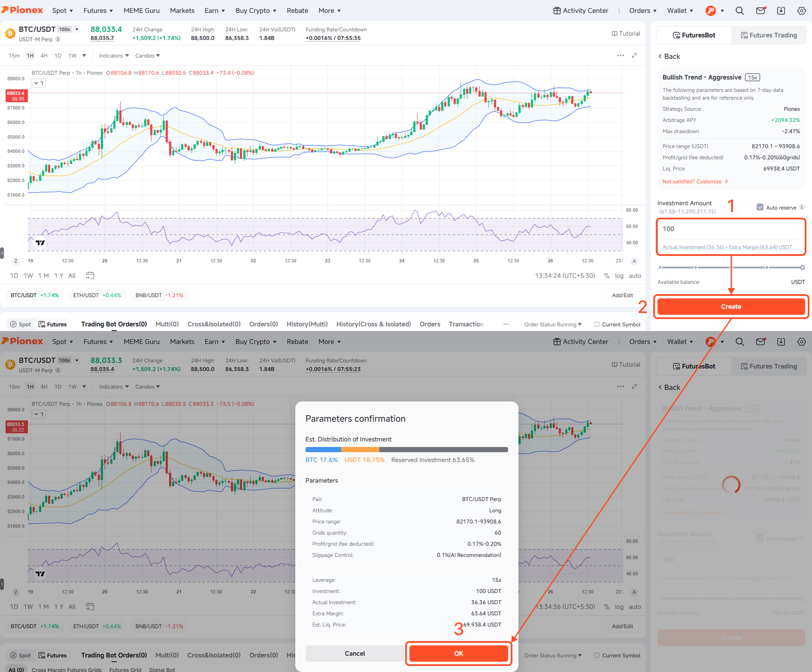Click the A auto-scale button on top chart
Viewport: 812px width, 672px height.
[x=634, y=261]
